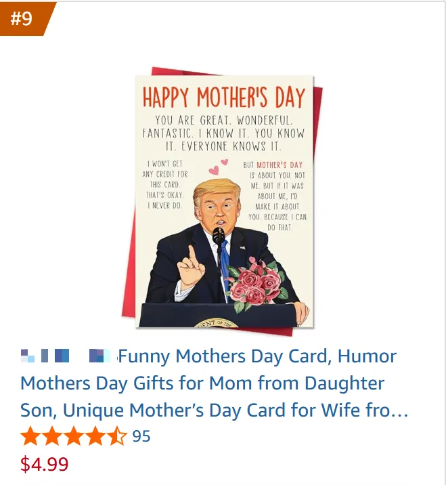Click the blurred brand name before the title
Screen dimensions: 448x485
click(65, 356)
